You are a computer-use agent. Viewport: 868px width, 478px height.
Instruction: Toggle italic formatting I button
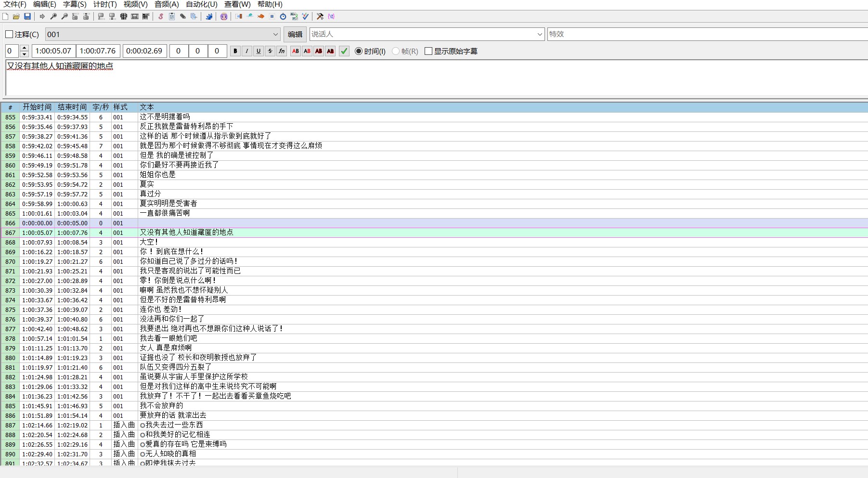[x=247, y=51]
